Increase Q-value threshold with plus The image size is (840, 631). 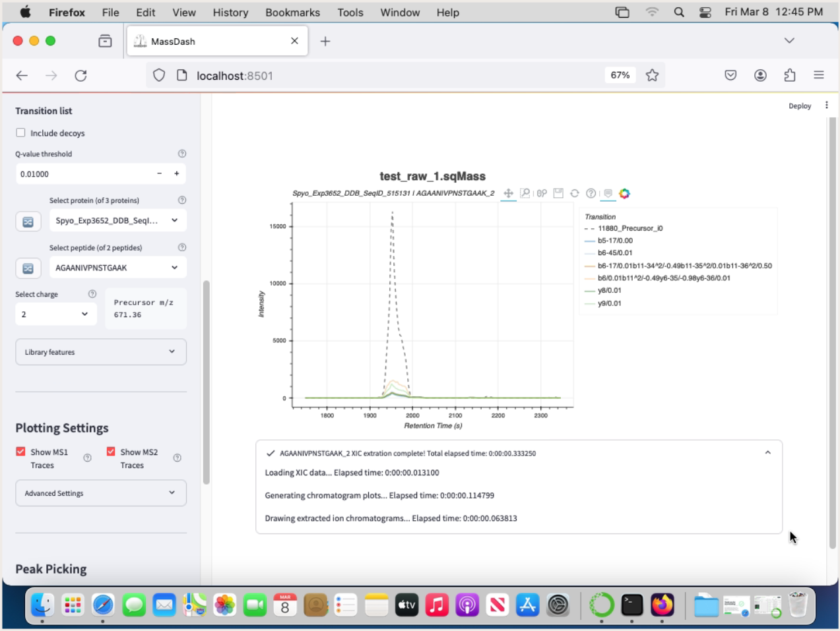coord(177,173)
